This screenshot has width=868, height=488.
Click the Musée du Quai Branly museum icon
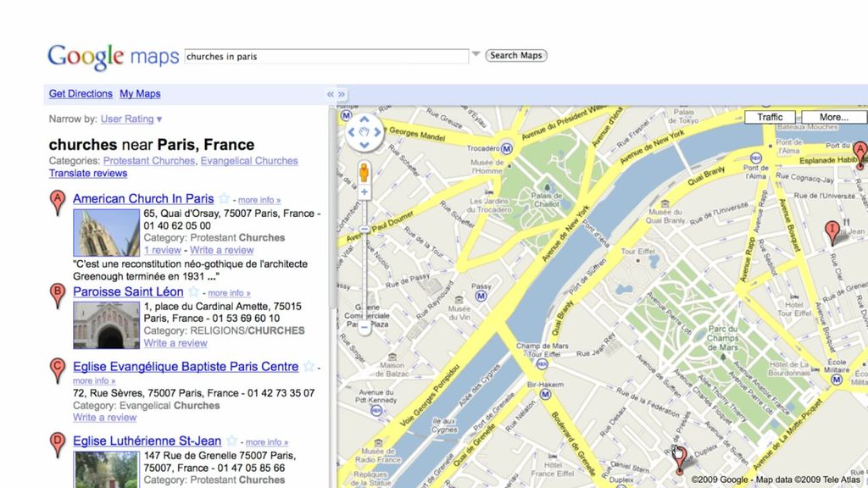[x=665, y=203]
